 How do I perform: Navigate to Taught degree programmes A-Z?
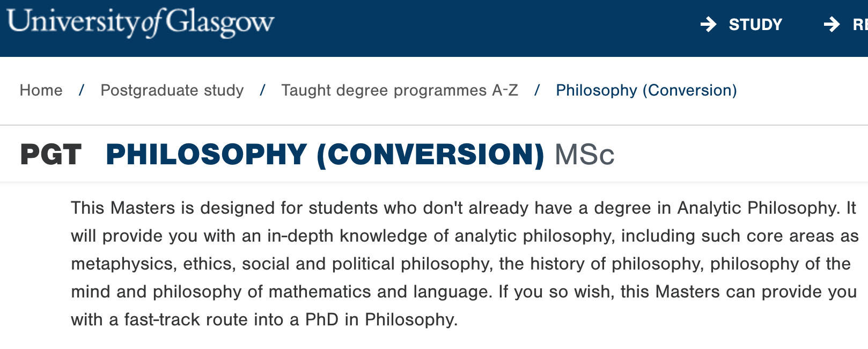[x=400, y=90]
